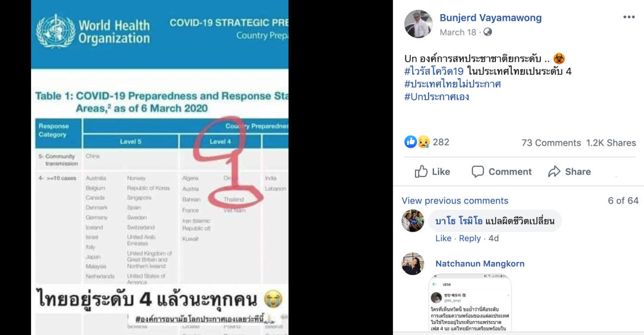644x335 pixels.
Task: Click the thumbs-up Like reaction icon
Action: tap(410, 142)
